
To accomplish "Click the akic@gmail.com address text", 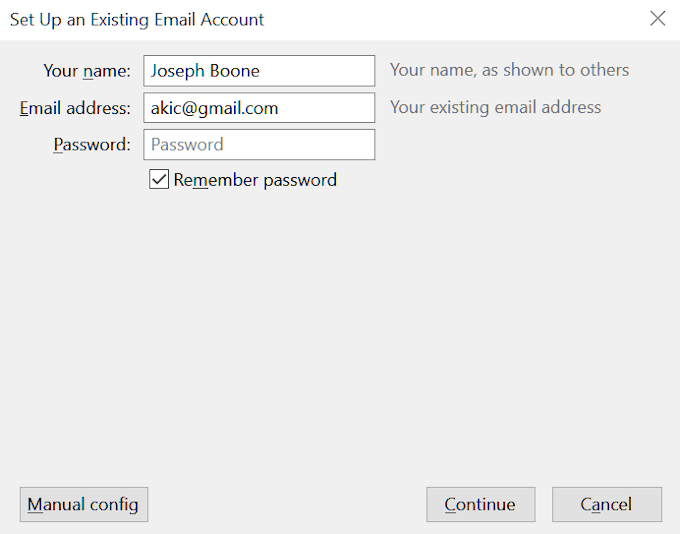I will point(214,108).
